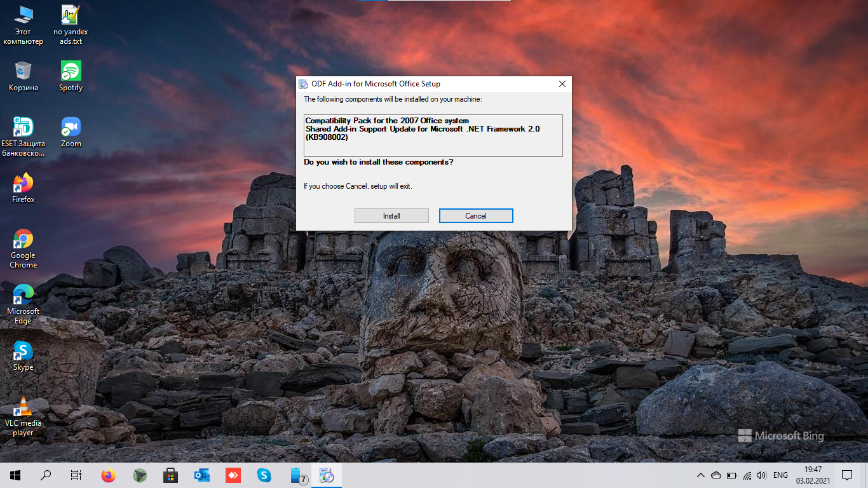Open the notification action center
868x488 pixels.
point(847,475)
